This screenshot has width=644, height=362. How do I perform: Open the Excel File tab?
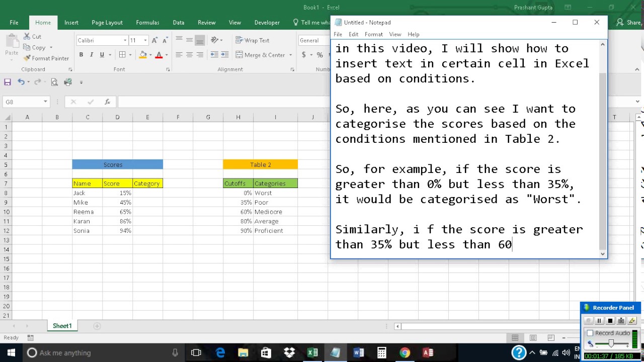[x=14, y=23]
